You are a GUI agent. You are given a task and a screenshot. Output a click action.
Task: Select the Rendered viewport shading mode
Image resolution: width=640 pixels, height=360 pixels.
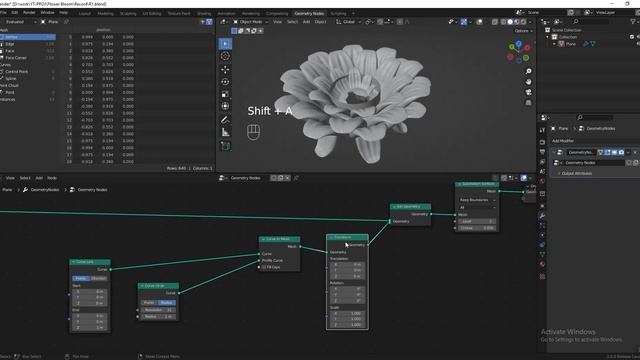(x=523, y=22)
